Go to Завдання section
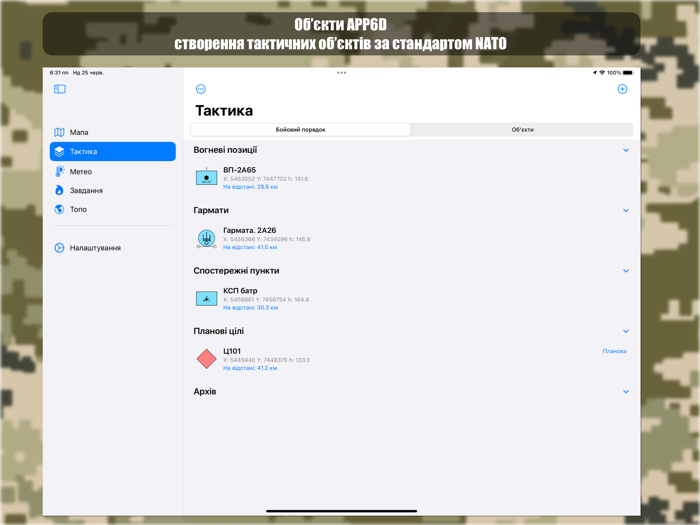 click(x=112, y=190)
